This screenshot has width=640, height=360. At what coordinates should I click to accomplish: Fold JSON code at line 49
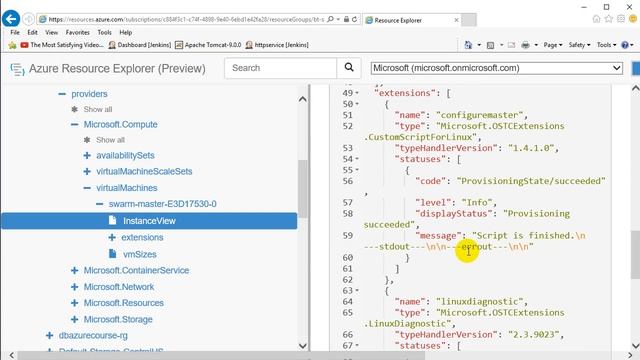[x=357, y=93]
